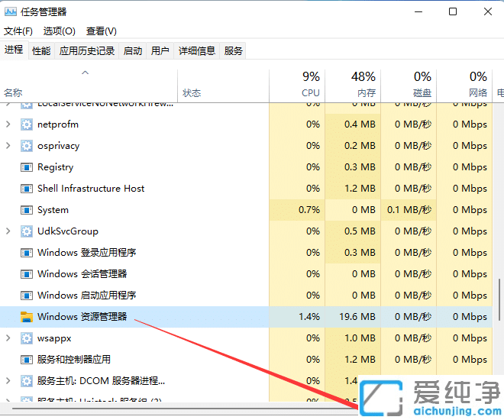Screen dimensions: 504x420
Task: Sort by the 网络 column header
Action: click(x=464, y=86)
